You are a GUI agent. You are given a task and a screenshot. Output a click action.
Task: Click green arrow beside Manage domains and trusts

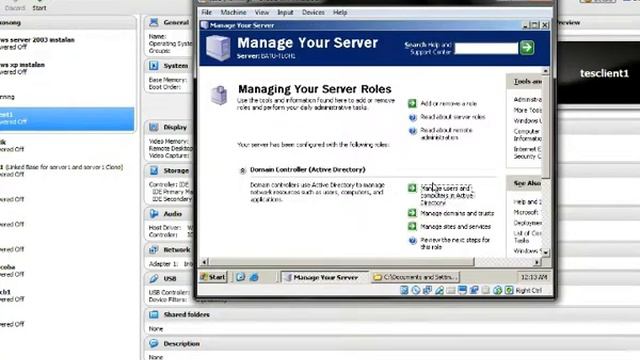[x=412, y=213]
